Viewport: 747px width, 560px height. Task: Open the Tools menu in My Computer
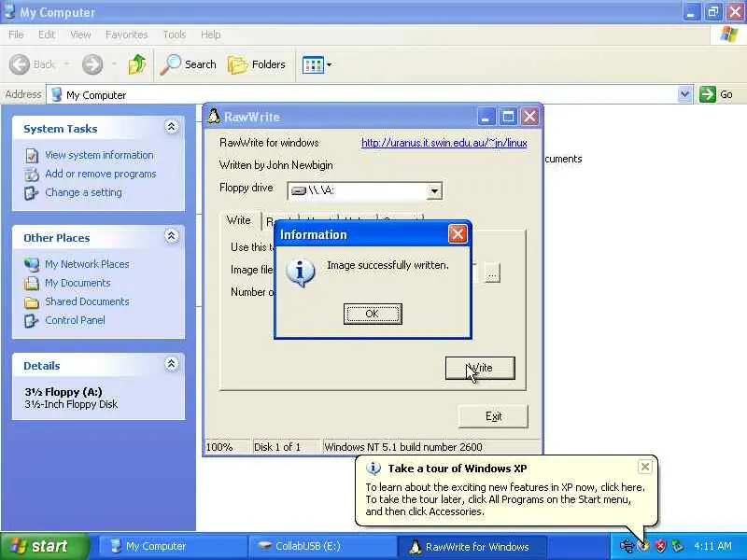[175, 35]
